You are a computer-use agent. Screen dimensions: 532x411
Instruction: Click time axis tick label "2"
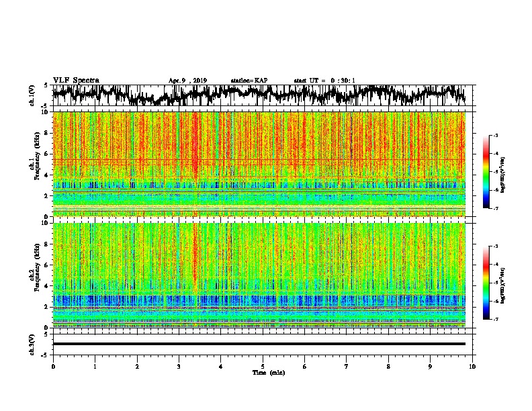point(137,367)
